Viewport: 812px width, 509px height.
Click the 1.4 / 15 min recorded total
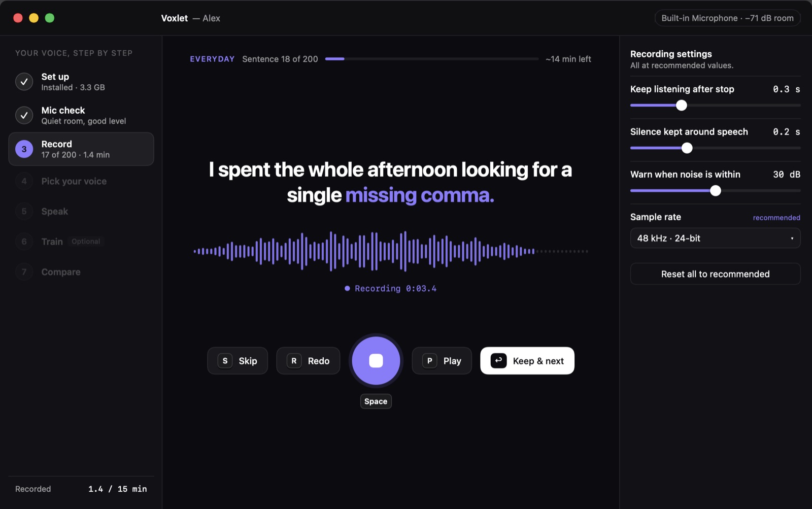point(117,489)
